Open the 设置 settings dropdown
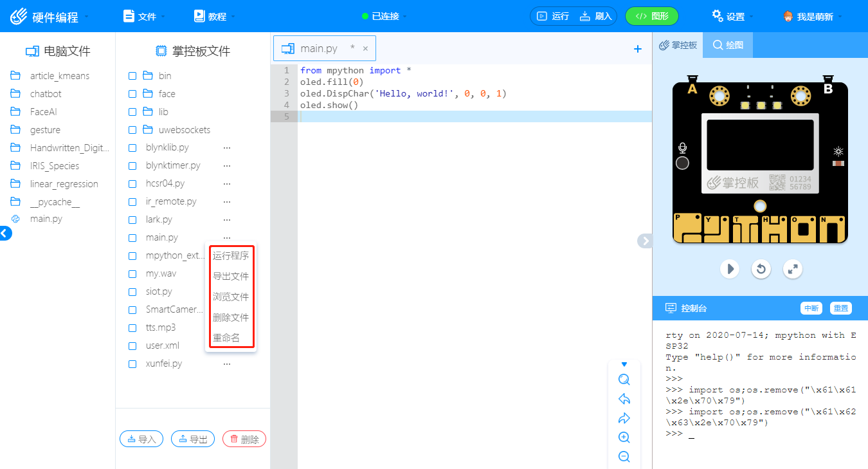The width and height of the screenshot is (868, 469). [732, 17]
